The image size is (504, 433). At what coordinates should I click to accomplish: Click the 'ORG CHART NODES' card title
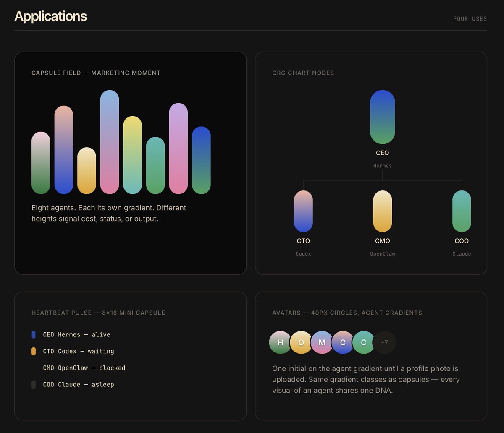pyautogui.click(x=303, y=73)
